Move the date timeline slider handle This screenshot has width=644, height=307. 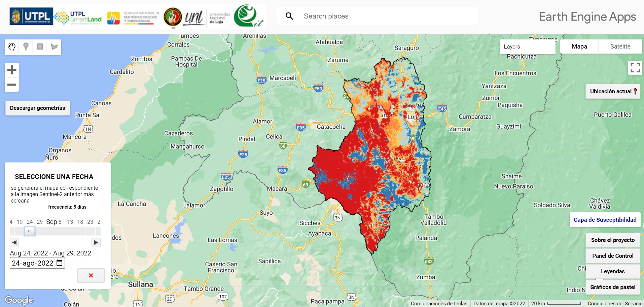(x=30, y=231)
